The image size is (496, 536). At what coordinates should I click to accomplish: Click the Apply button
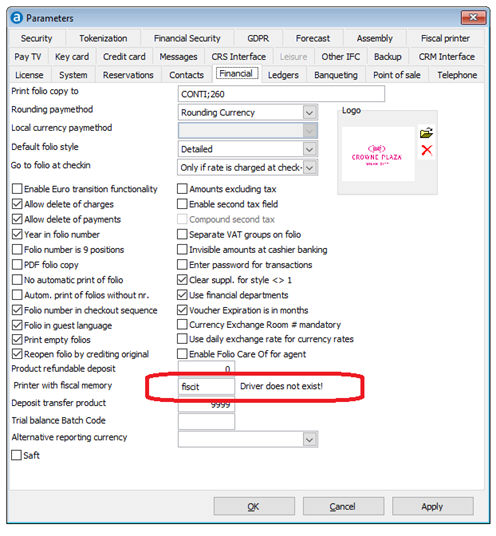coord(432,506)
